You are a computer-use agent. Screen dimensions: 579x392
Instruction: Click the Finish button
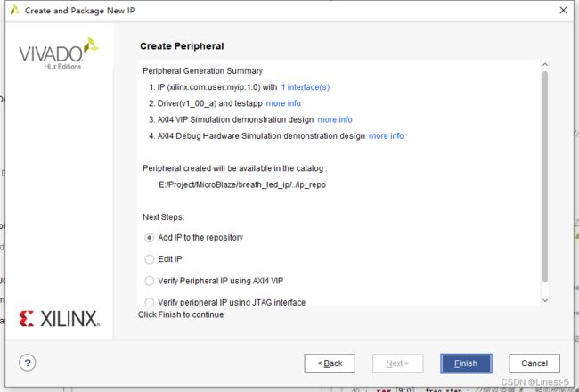(x=466, y=363)
